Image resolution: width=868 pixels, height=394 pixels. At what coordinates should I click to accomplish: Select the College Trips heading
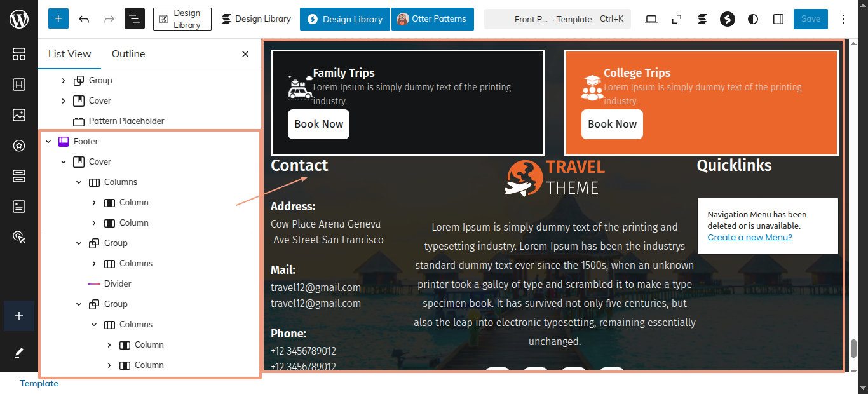pyautogui.click(x=637, y=72)
